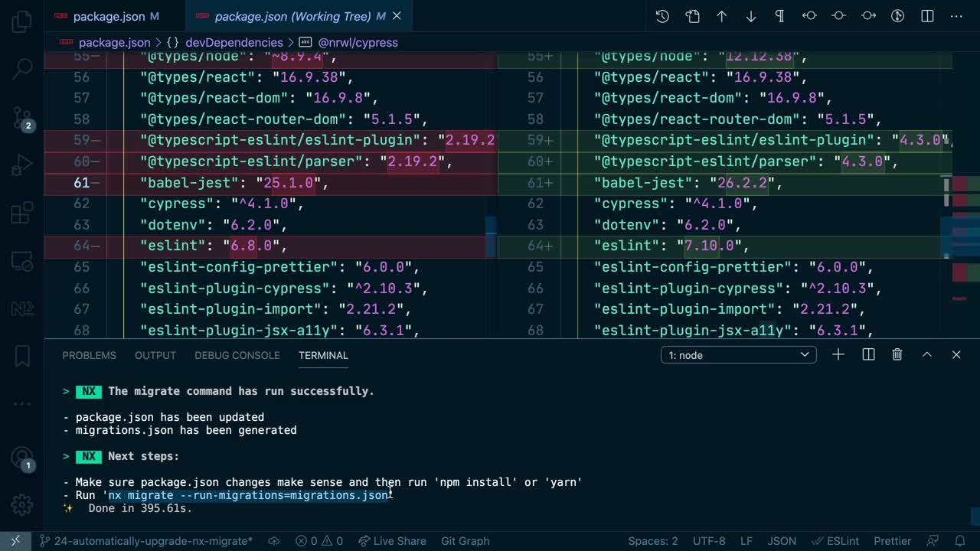Jump to next change with down arrow
This screenshot has height=551, width=980.
750,15
